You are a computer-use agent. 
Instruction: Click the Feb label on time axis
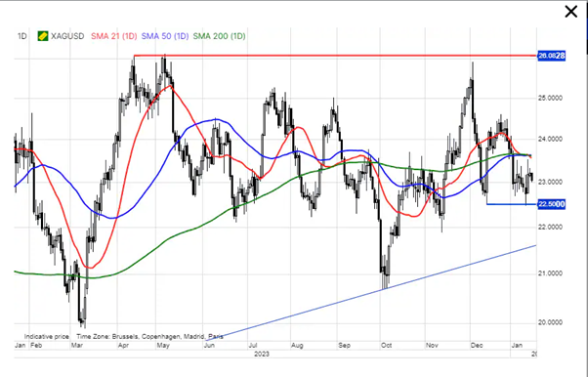click(x=36, y=345)
